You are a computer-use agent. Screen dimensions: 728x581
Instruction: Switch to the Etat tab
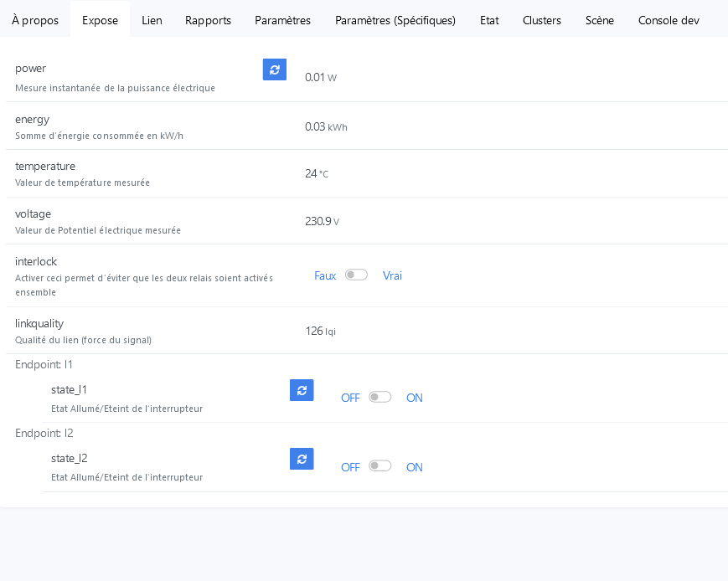(x=489, y=20)
